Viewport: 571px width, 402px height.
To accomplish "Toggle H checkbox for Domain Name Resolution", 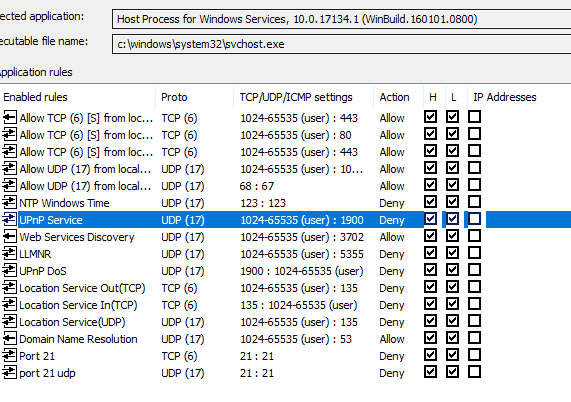I will [430, 338].
